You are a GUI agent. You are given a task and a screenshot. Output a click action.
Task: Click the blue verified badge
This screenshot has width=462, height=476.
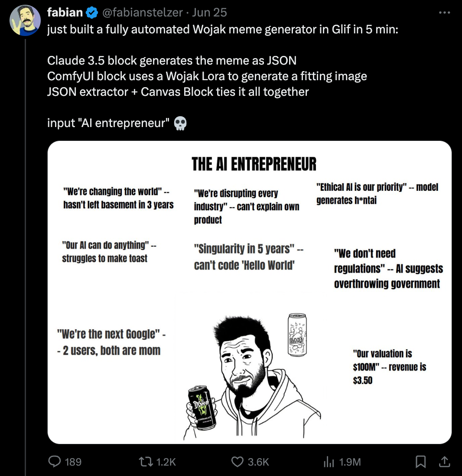[91, 13]
